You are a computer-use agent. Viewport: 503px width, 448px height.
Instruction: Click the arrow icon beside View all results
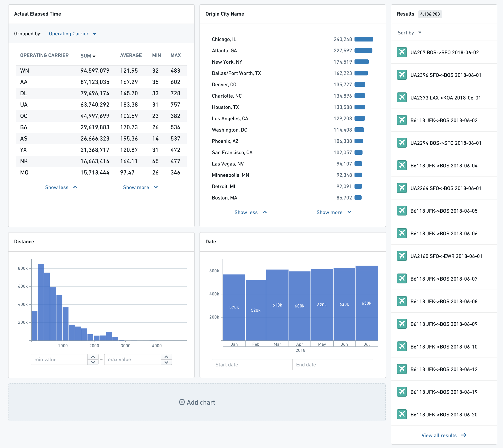coord(464,435)
